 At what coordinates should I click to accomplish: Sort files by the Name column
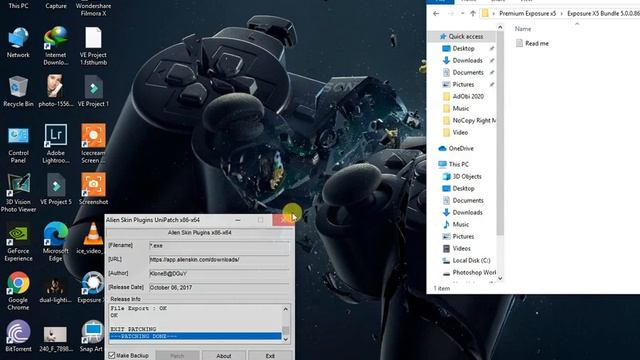pos(523,29)
